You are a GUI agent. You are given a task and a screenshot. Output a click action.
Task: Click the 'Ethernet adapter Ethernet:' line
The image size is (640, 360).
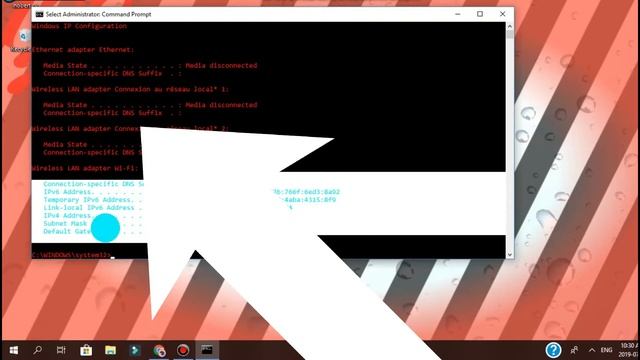click(83, 50)
